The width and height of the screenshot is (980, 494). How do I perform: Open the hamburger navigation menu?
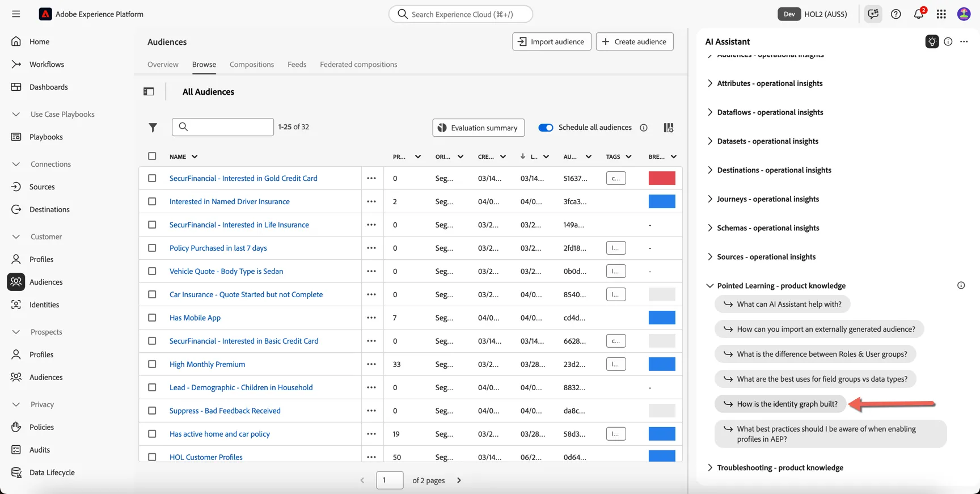(x=16, y=14)
